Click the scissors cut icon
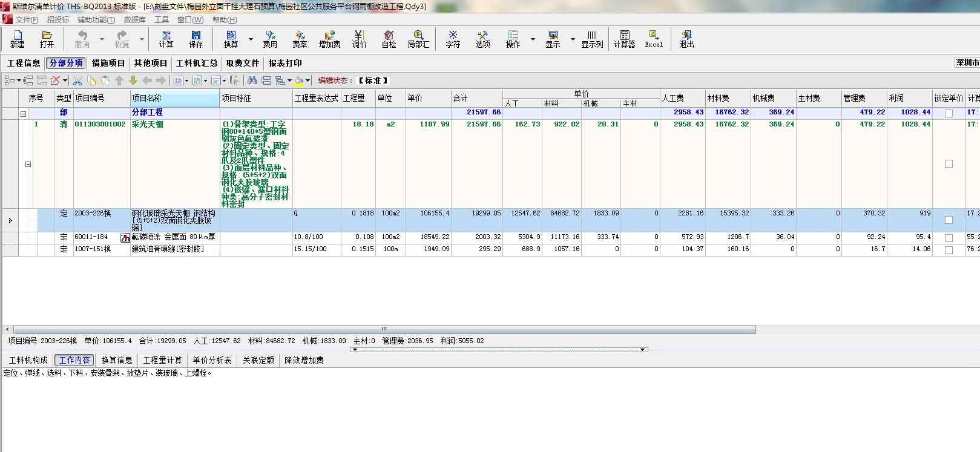The height and width of the screenshot is (452, 980). coord(77,80)
